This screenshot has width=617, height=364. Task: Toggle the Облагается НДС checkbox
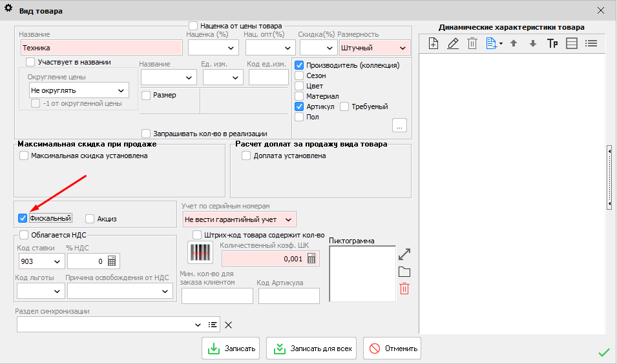pyautogui.click(x=24, y=235)
